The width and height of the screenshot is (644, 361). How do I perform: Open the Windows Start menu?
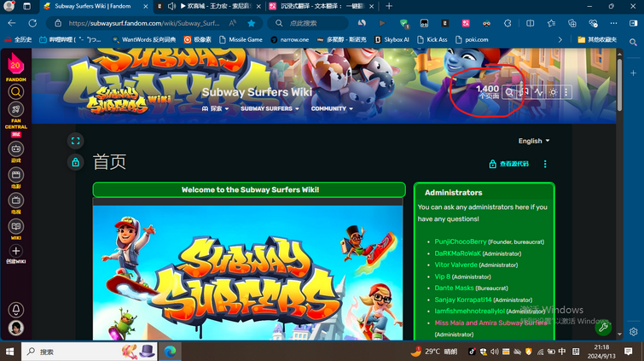coord(9,351)
